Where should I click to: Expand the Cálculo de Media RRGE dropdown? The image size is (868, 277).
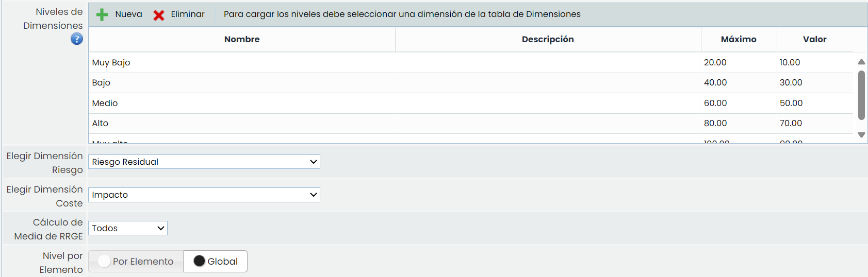128,228
